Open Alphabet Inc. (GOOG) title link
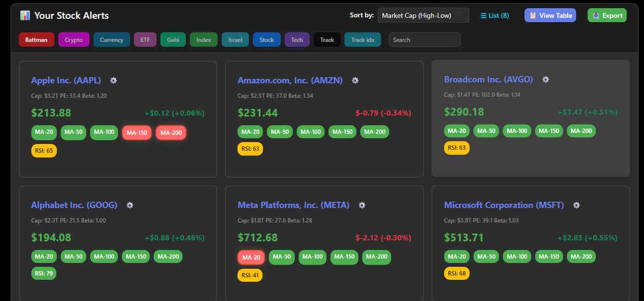 click(x=74, y=205)
